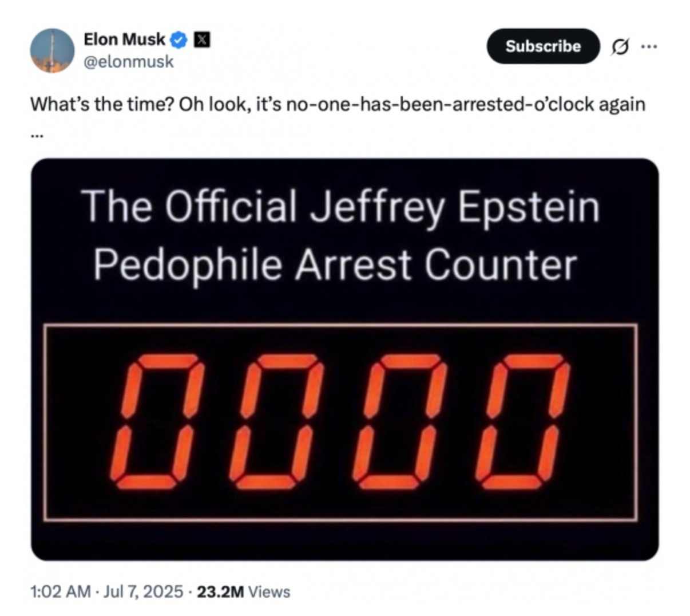690x616 pixels.
Task: Click the blue verified checkmark badge
Action: [179, 40]
